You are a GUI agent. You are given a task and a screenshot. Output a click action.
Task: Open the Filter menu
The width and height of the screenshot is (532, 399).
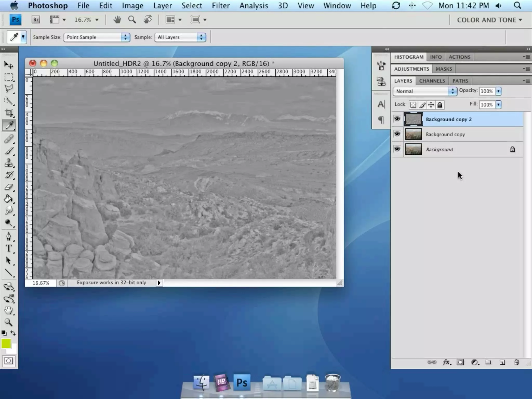221,5
